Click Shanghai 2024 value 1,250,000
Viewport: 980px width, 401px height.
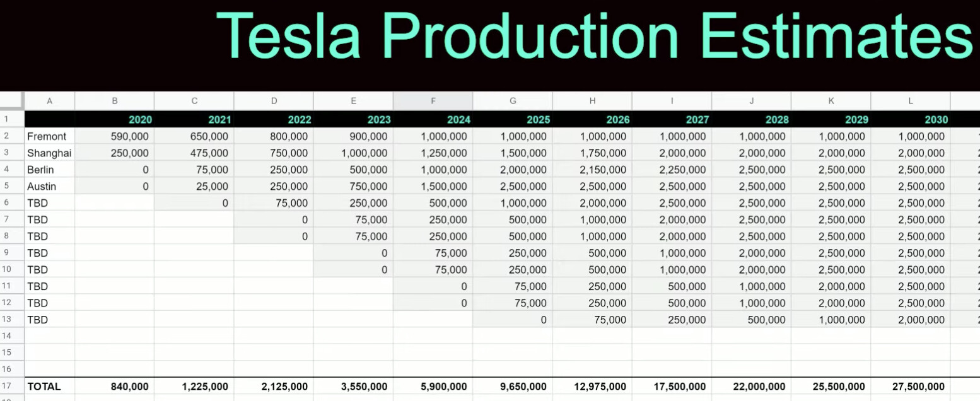pos(433,153)
